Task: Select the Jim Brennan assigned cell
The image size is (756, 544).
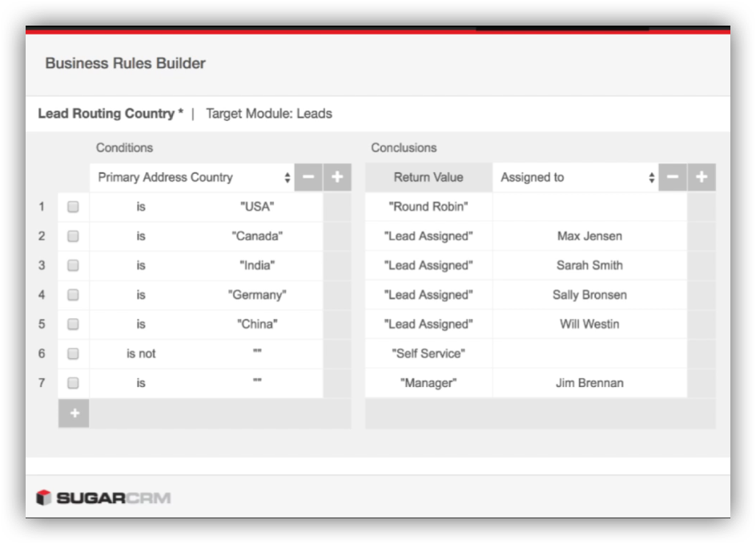Action: click(x=589, y=383)
